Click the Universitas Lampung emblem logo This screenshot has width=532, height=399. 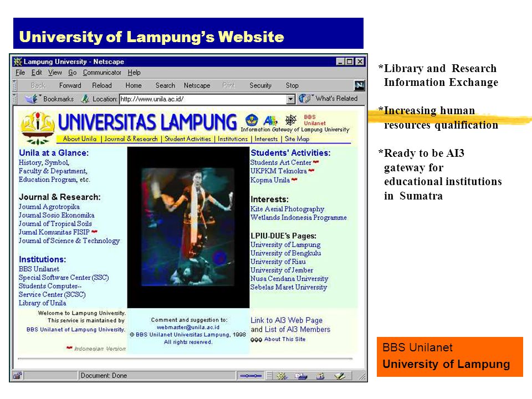(38, 128)
